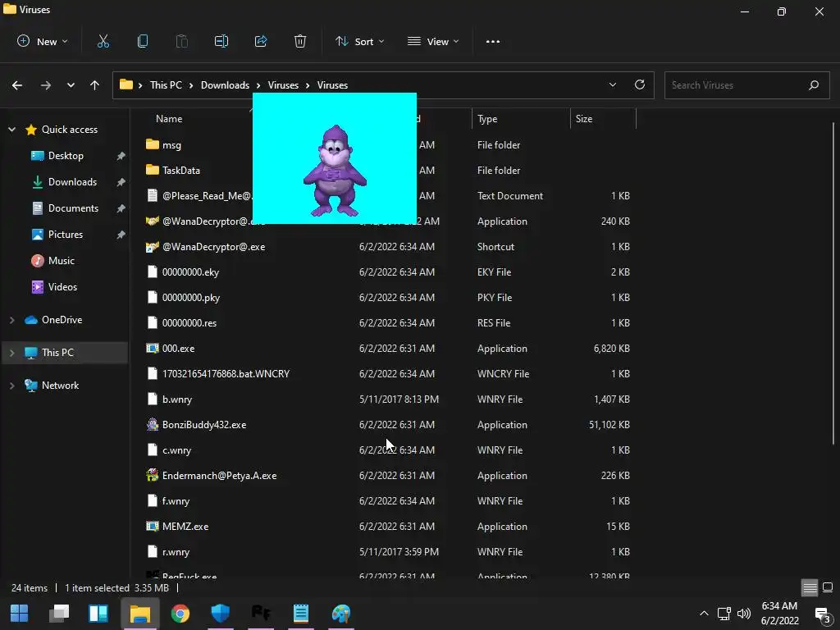Open the Sort dropdown menu

[x=359, y=41]
